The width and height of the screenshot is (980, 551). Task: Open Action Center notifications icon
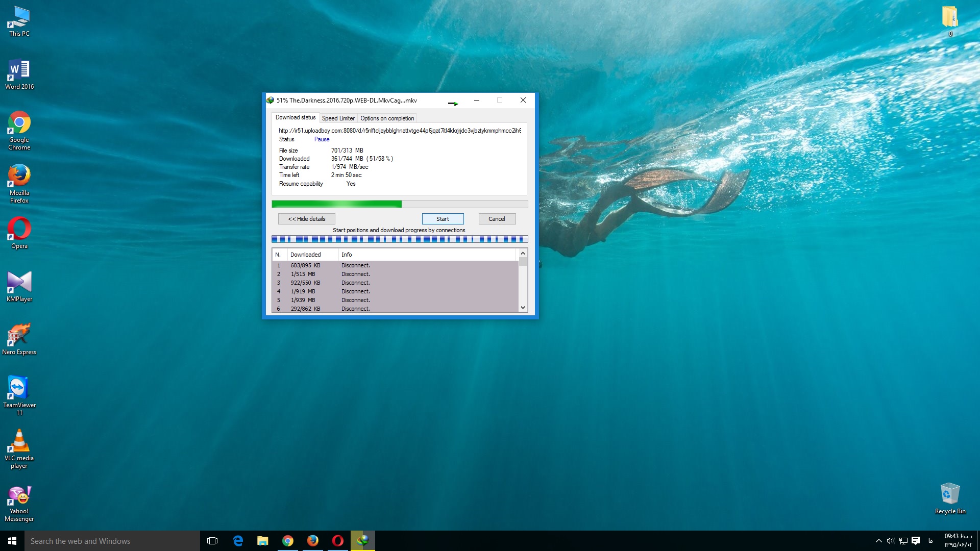pyautogui.click(x=916, y=541)
